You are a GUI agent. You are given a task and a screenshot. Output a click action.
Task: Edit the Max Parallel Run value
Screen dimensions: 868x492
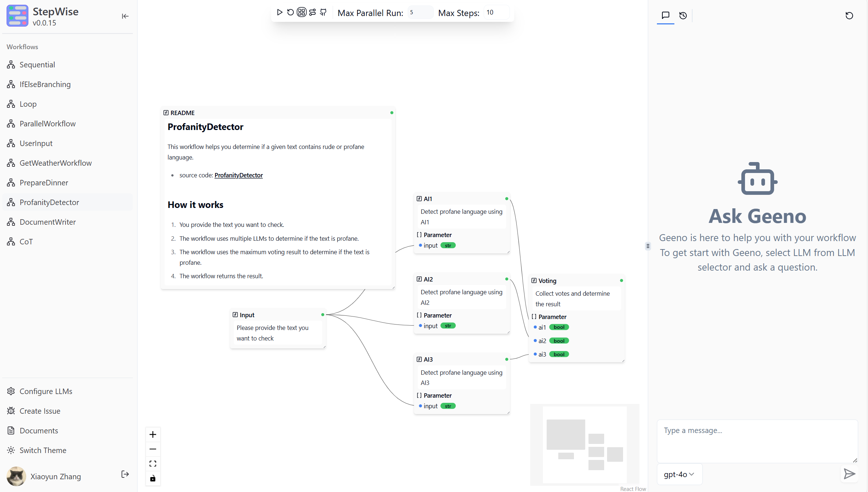tap(420, 12)
